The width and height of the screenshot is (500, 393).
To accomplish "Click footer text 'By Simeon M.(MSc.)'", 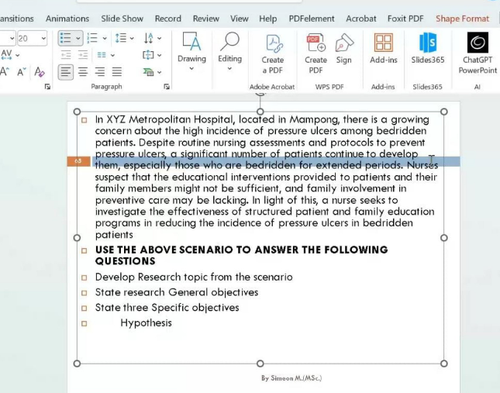I will 292,378.
